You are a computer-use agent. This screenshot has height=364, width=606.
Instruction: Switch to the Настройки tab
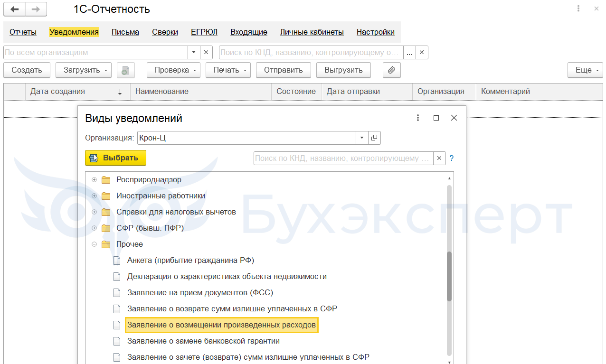pos(376,32)
